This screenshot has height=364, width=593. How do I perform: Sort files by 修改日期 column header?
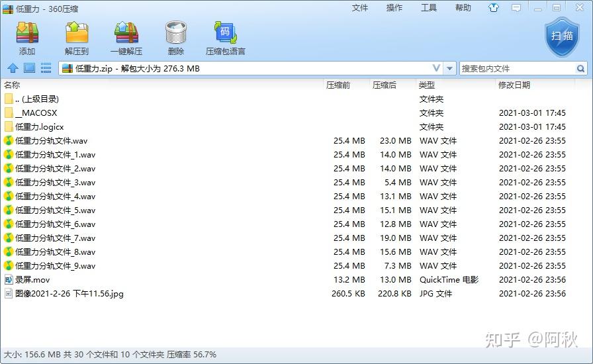pyautogui.click(x=514, y=85)
